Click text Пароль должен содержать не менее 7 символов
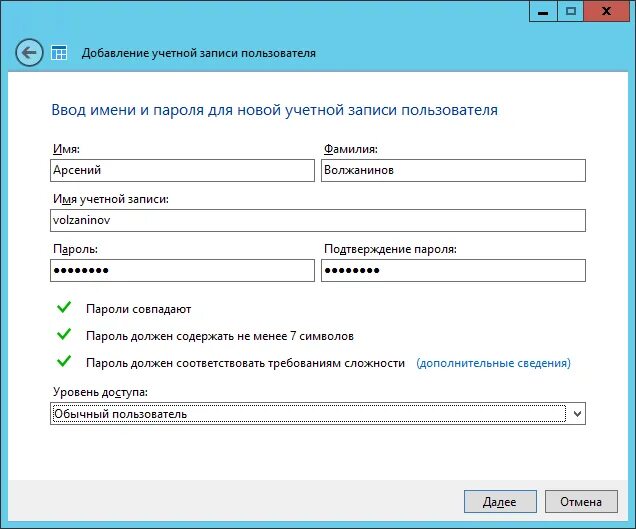This screenshot has height=529, width=636. pyautogui.click(x=220, y=336)
